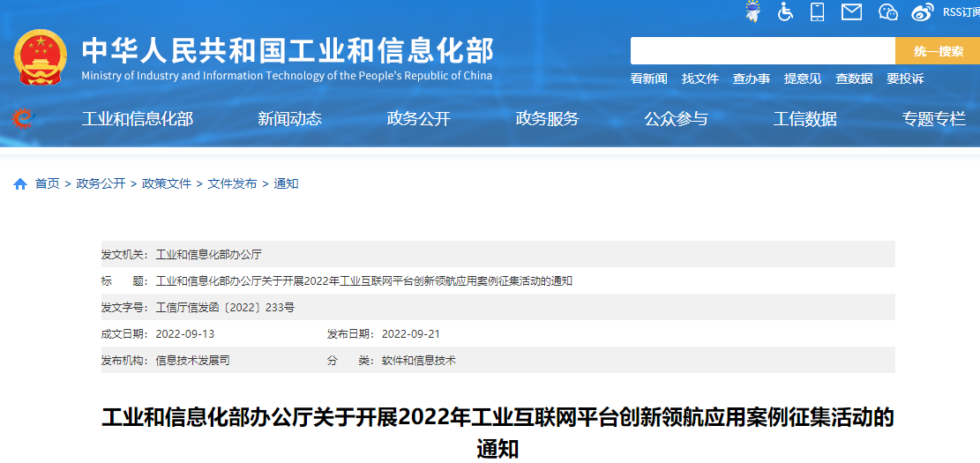Open the envelope mail icon
Viewport: 980px width, 463px height.
coord(851,11)
